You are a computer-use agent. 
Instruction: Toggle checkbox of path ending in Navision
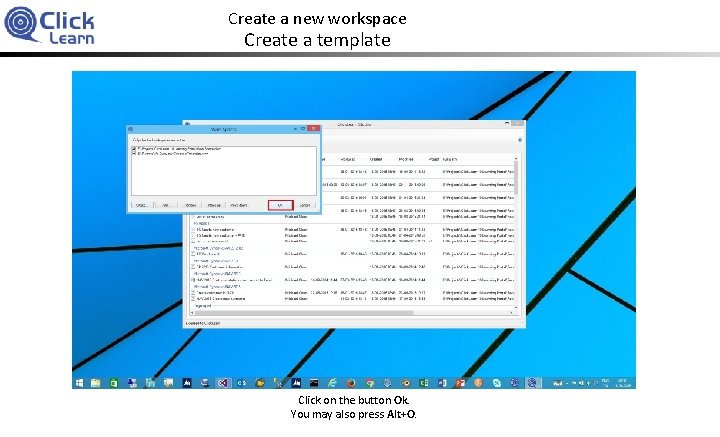(x=134, y=149)
